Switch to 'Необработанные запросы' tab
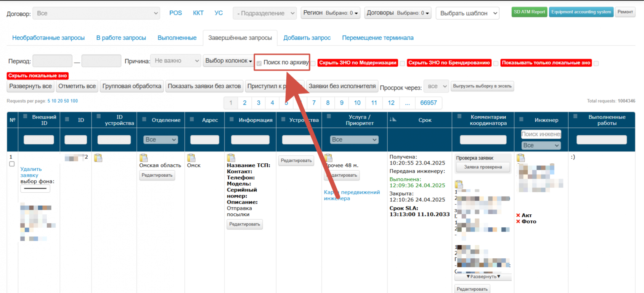This screenshot has width=644, height=293. (x=48, y=38)
